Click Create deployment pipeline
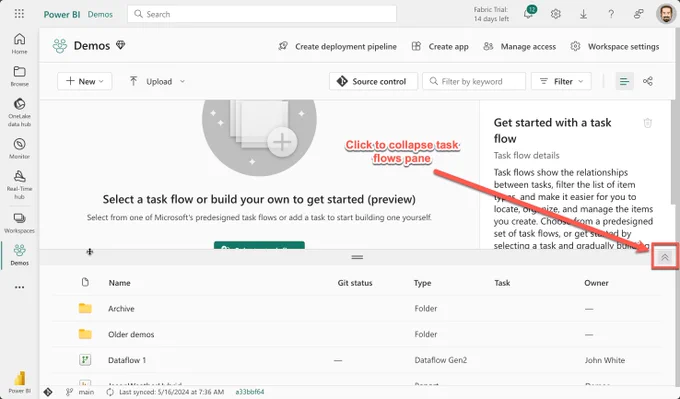 (x=337, y=46)
